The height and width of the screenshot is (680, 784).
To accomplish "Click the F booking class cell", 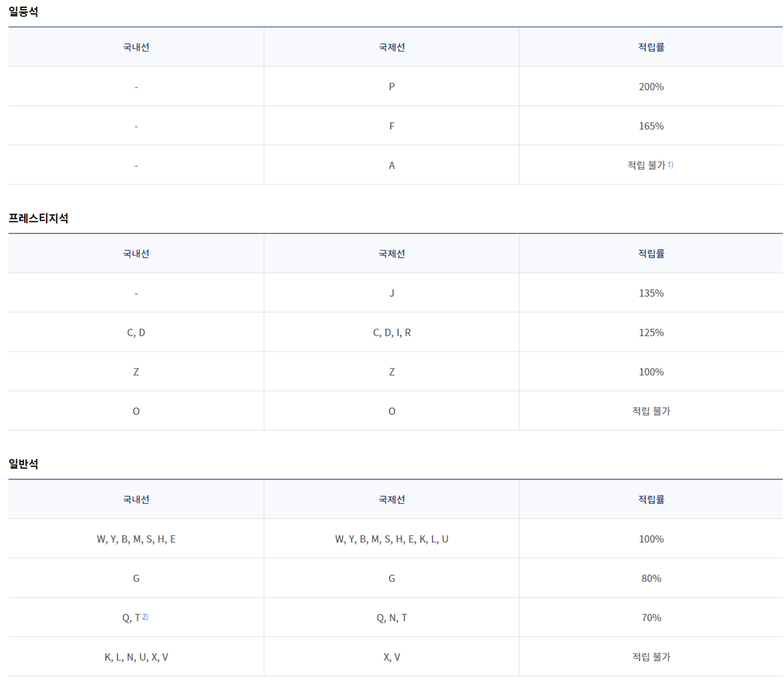I will tap(391, 125).
